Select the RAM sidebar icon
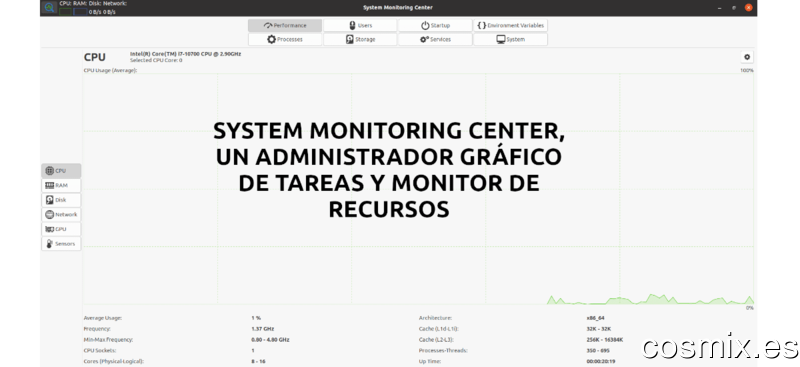Viewport: 800px width, 367px height. pyautogui.click(x=49, y=185)
